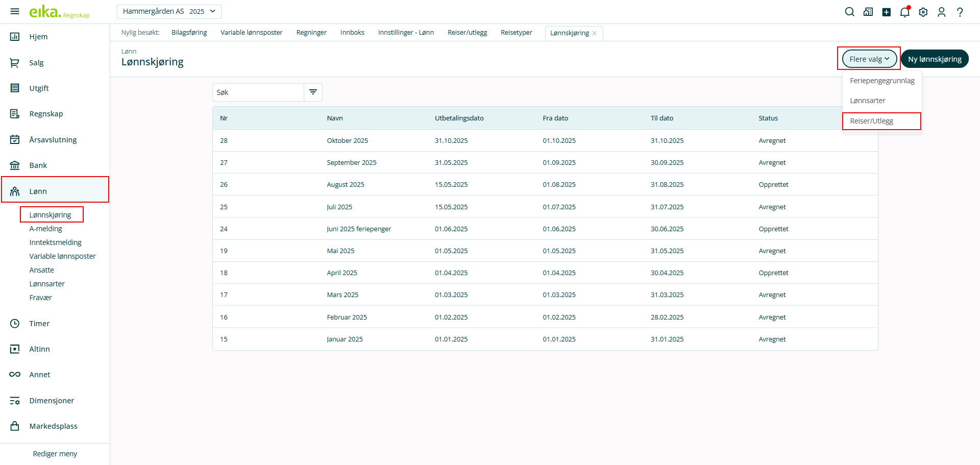980x465 pixels.
Task: Expand the Timer section in sidebar
Action: (39, 324)
